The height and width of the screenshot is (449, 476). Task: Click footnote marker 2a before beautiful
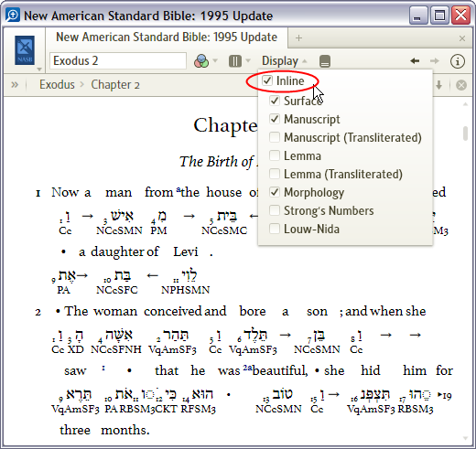(x=247, y=368)
